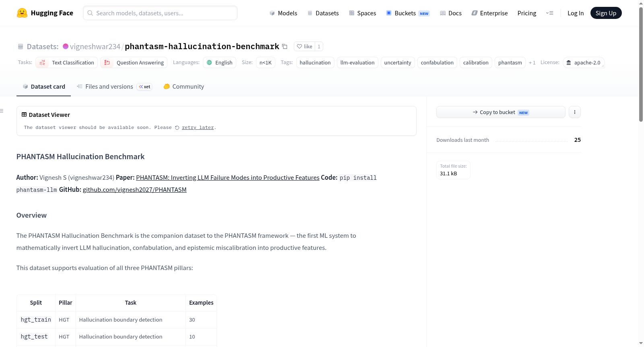Click the Question Answering task icon
The width and height of the screenshot is (644, 347).
[x=107, y=62]
